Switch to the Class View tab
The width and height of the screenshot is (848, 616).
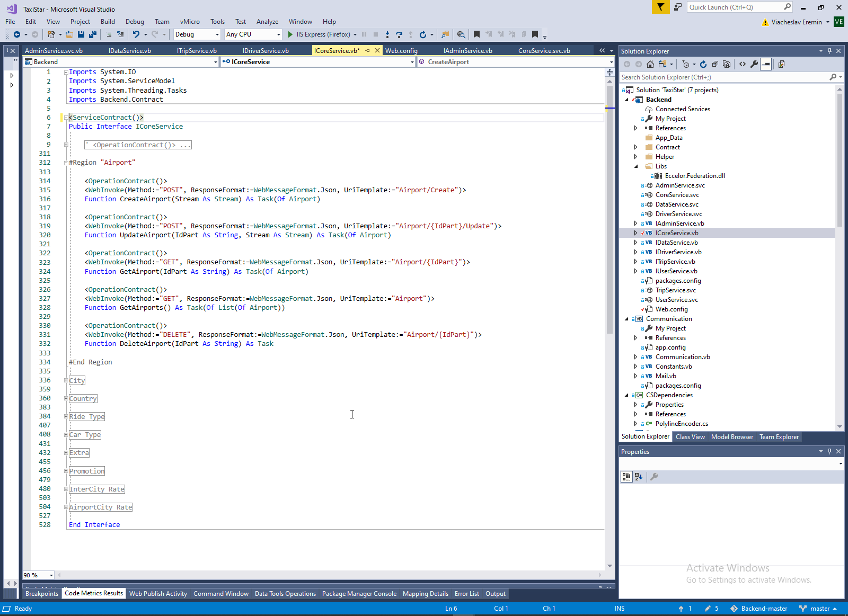690,437
